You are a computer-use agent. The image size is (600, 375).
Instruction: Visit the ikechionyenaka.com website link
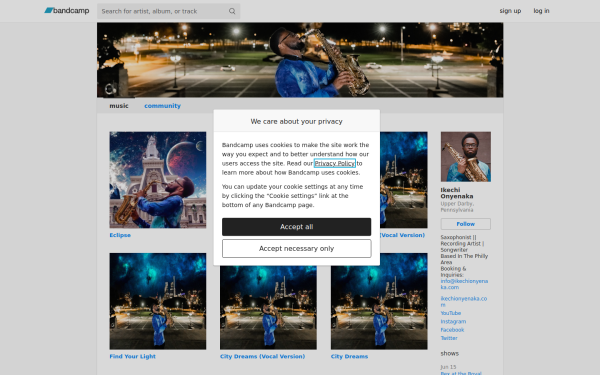pyautogui.click(x=464, y=302)
